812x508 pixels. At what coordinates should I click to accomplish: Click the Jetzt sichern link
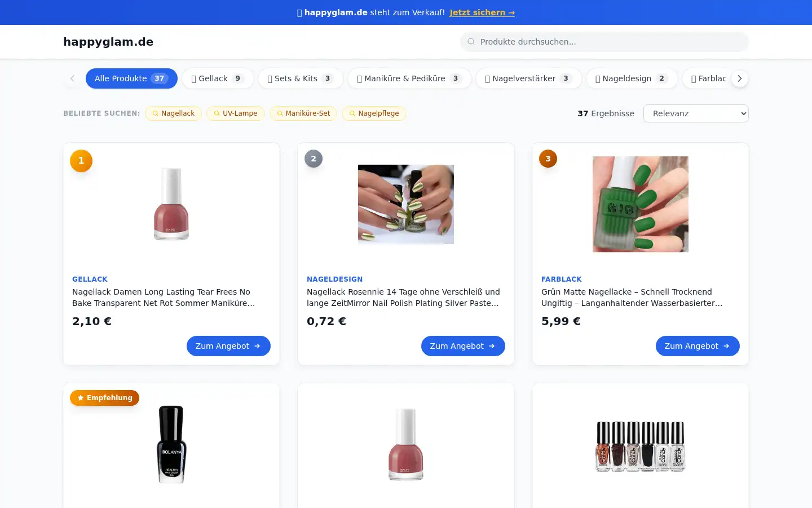click(x=482, y=12)
